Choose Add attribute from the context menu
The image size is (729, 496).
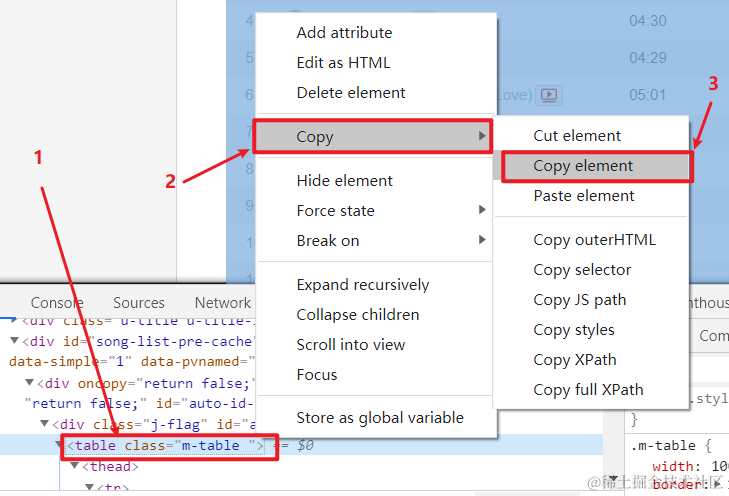tap(345, 33)
